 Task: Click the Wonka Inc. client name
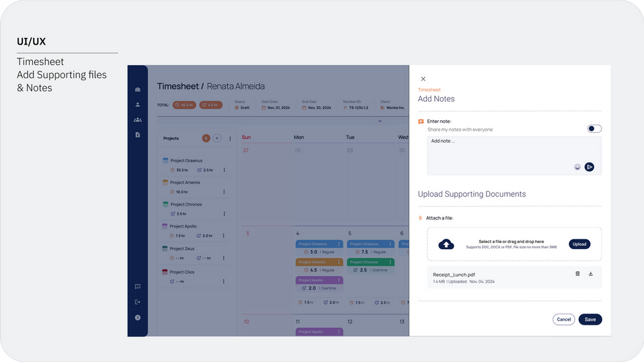click(395, 108)
